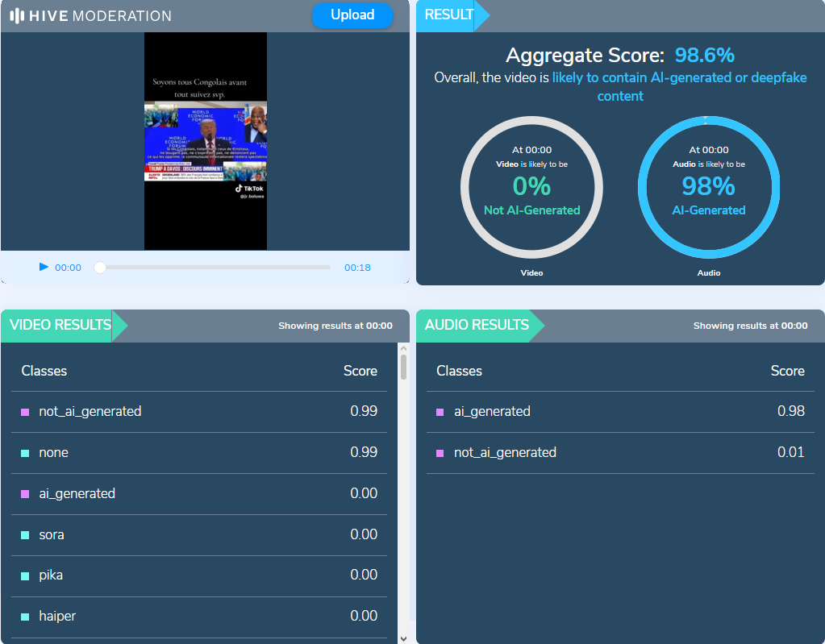Image resolution: width=825 pixels, height=644 pixels.
Task: Click the Audio 98% circular gauge
Action: tap(708, 187)
